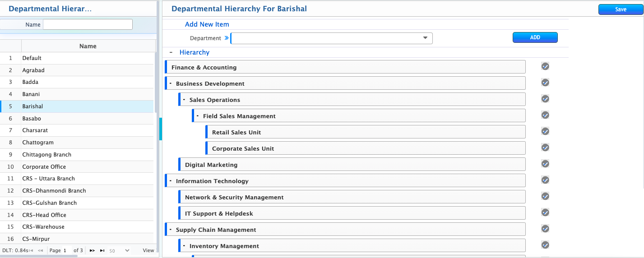Click check icon beside Business Development
The image size is (644, 258).
click(x=545, y=83)
